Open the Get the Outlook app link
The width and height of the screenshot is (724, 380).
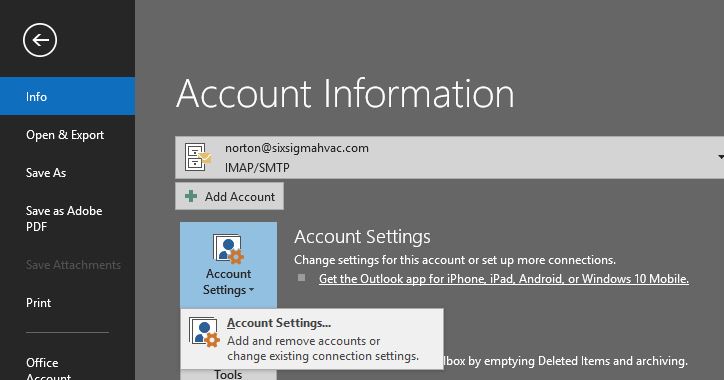(x=504, y=279)
